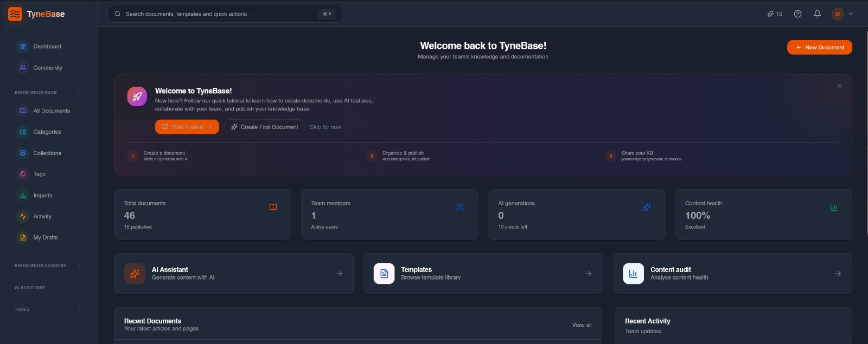
Task: Click the Categories sidebar icon
Action: click(23, 132)
